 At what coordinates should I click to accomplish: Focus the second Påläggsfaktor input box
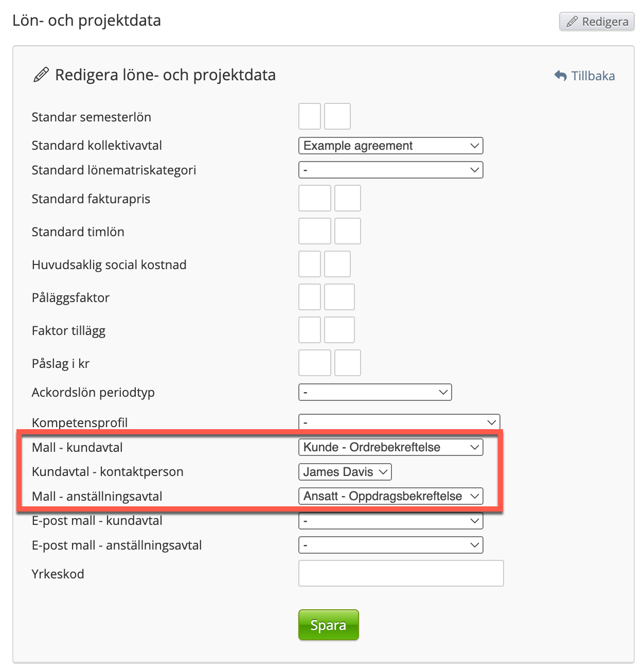coord(339,297)
